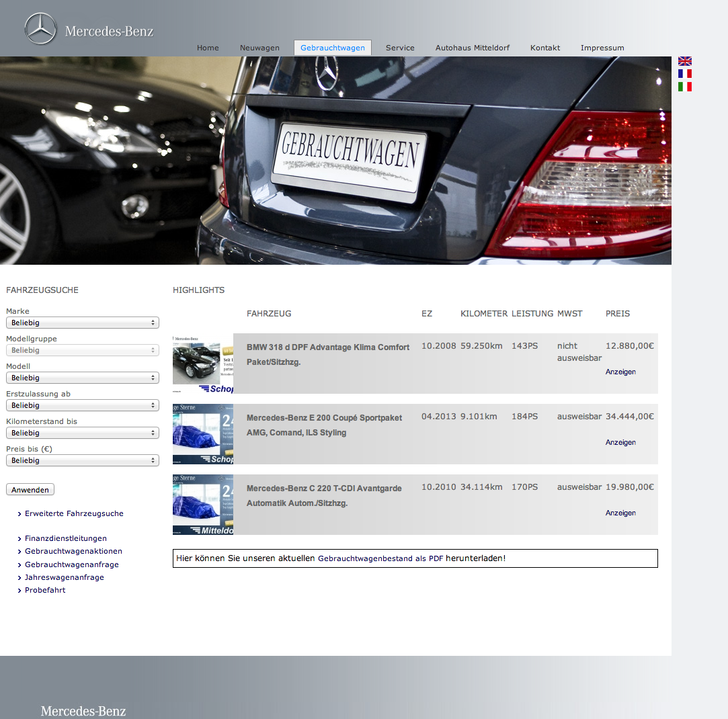Open the Home menu item

point(208,48)
